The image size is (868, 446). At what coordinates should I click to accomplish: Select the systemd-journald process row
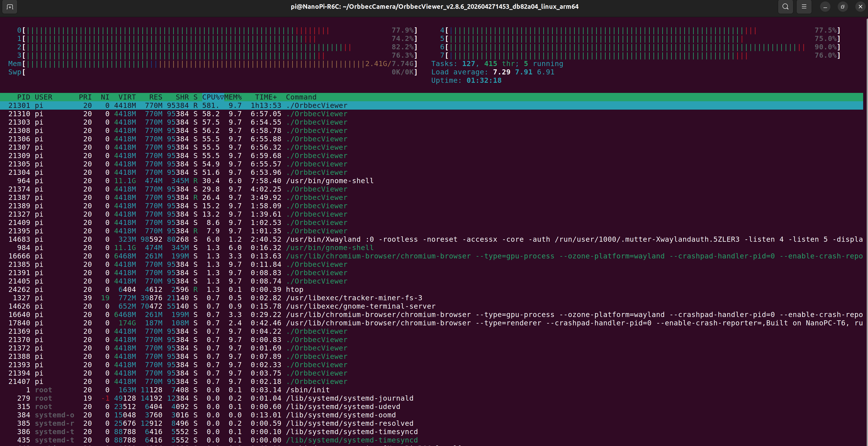pos(432,398)
